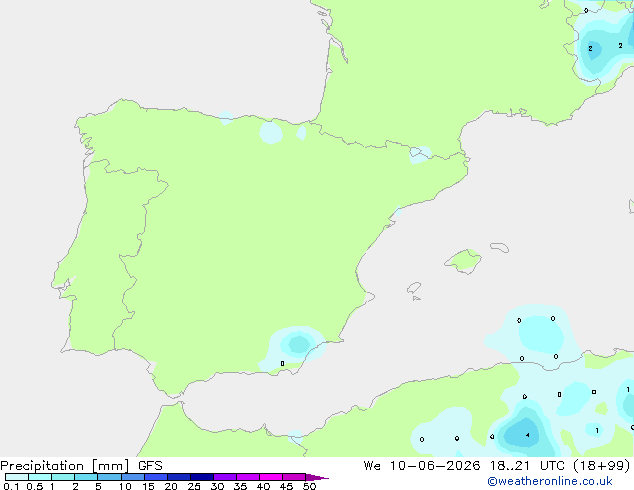Click the "0.1" legend scale label
This screenshot has height=490, width=634.
point(11,486)
